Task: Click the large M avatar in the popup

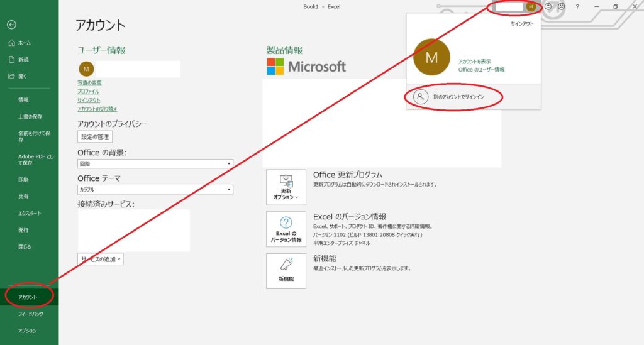Action: [431, 57]
